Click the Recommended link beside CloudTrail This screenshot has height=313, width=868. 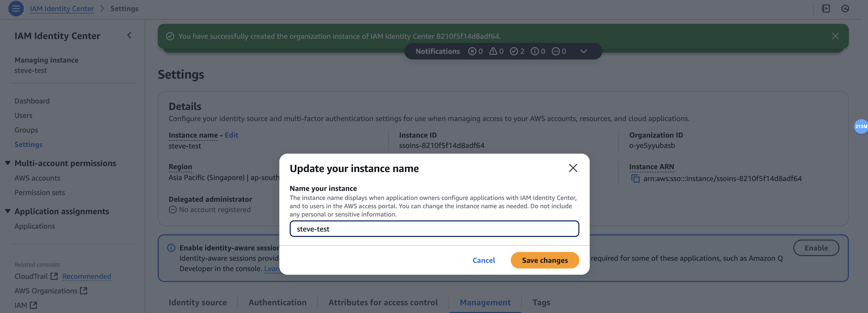(x=87, y=276)
